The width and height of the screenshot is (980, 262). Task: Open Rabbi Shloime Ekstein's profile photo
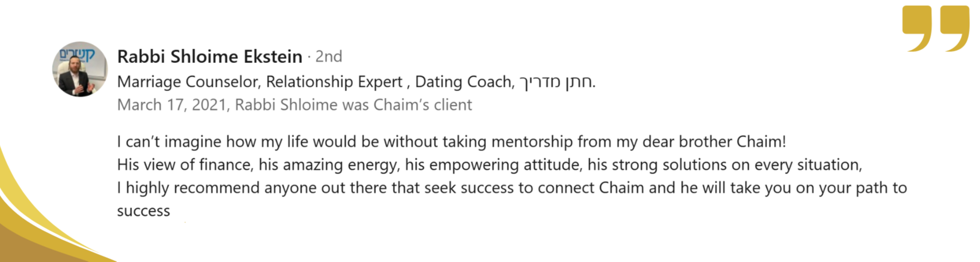click(x=79, y=69)
